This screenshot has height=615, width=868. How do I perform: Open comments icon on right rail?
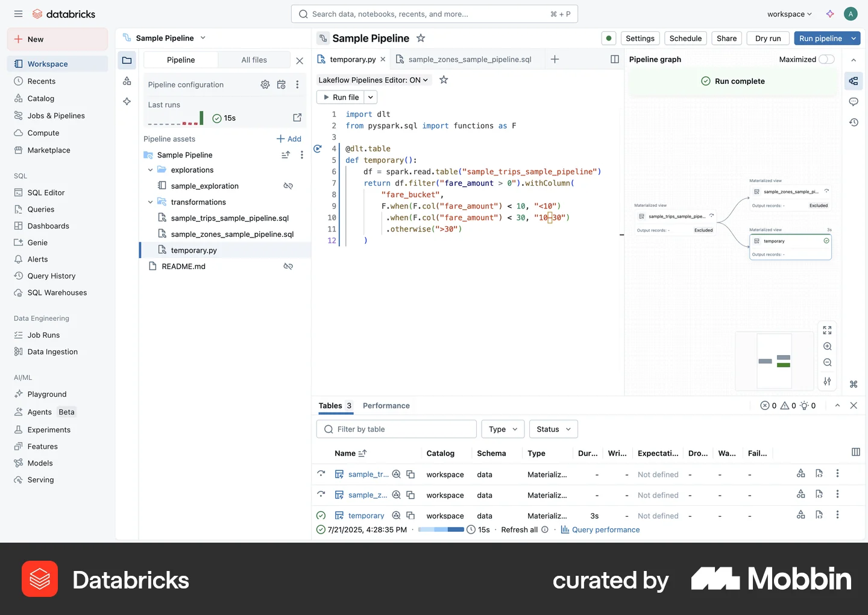[854, 102]
